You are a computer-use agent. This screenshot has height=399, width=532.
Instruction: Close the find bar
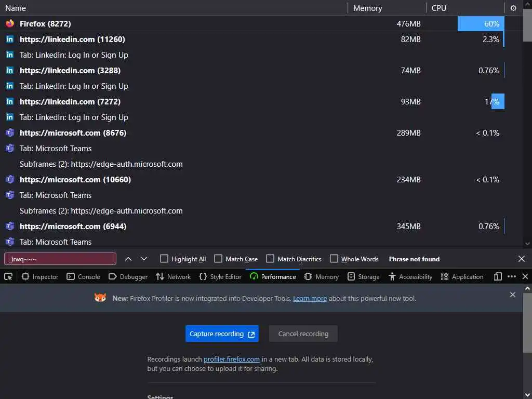[x=522, y=259]
